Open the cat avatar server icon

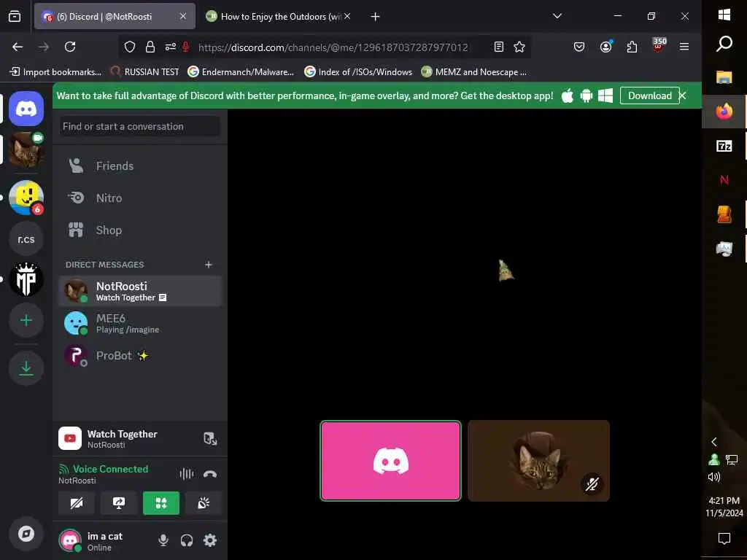click(x=26, y=149)
